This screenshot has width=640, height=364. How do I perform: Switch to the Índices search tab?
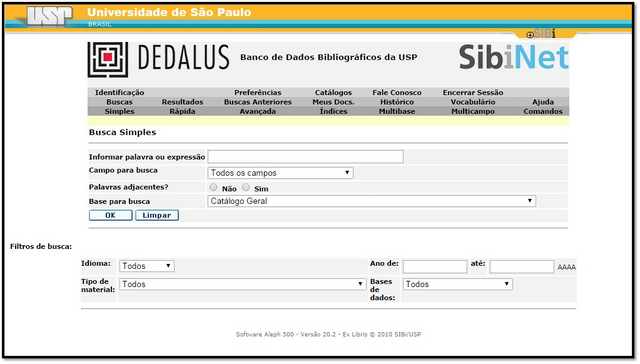coord(333,111)
